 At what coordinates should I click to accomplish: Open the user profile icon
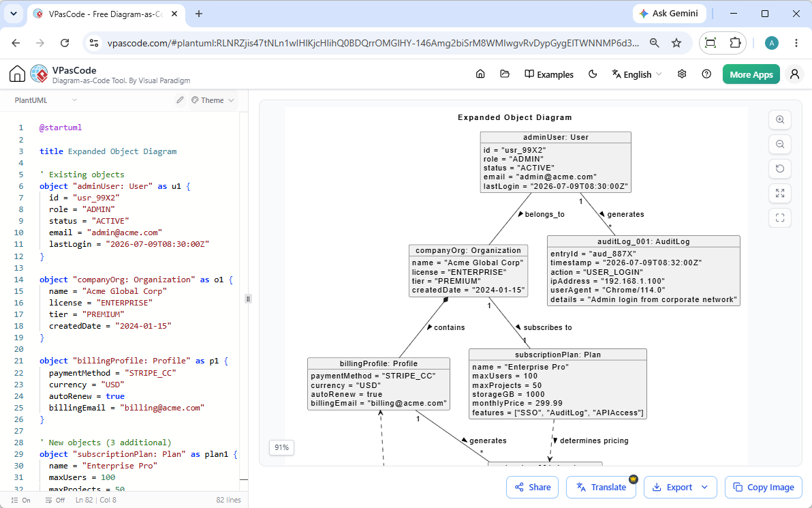click(x=794, y=74)
